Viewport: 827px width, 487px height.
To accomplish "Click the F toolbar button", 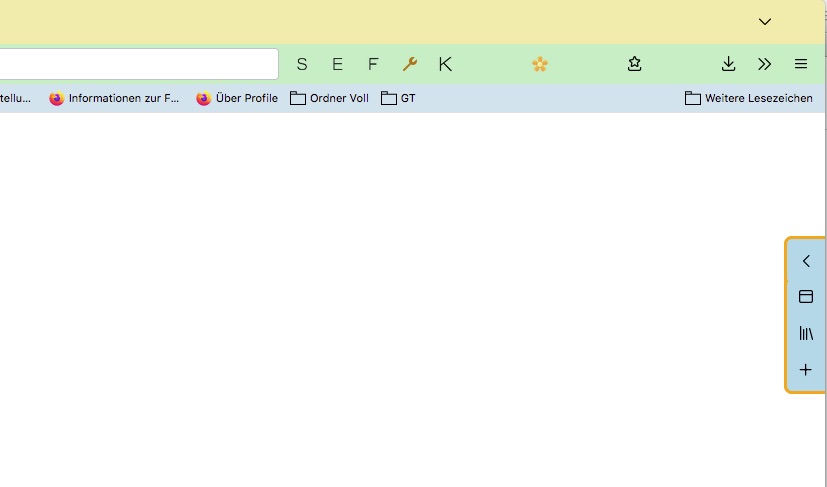I will click(x=373, y=64).
